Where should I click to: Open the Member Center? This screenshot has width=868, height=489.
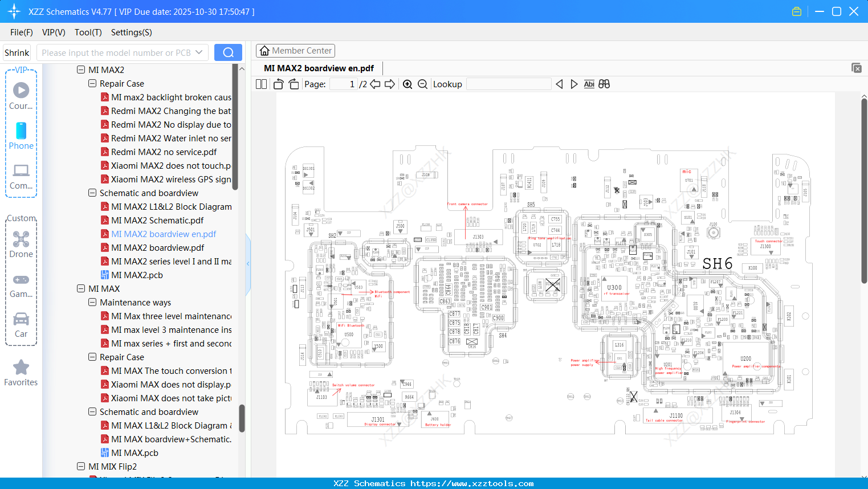pos(295,51)
